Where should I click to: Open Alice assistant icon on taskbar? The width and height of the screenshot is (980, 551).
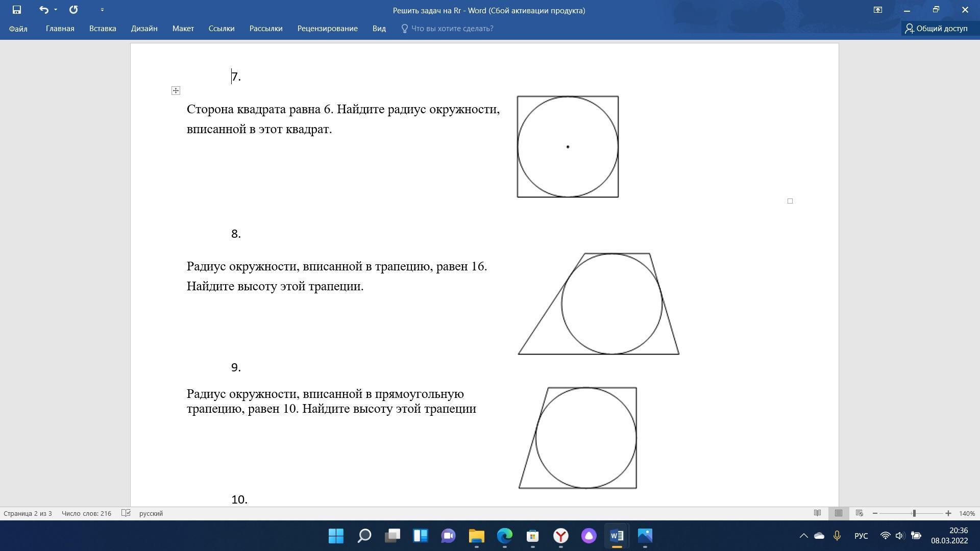point(589,536)
